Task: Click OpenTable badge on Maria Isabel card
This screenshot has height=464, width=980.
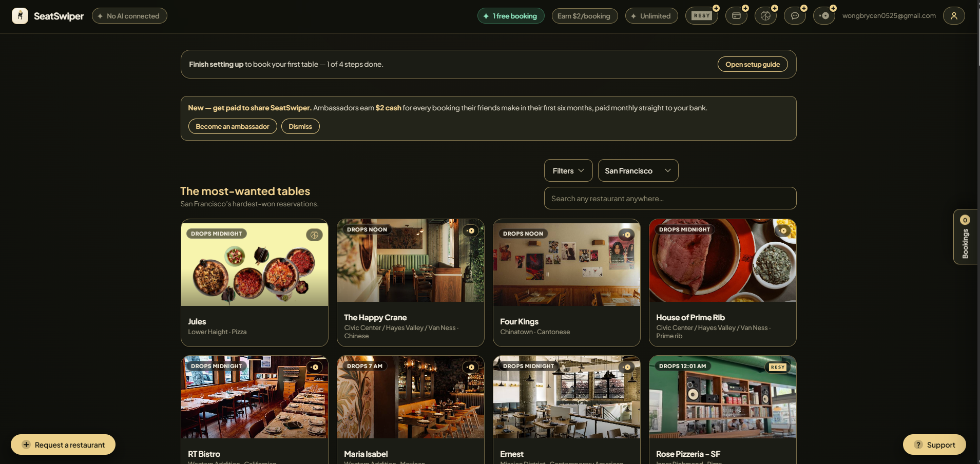Action: [x=470, y=367]
